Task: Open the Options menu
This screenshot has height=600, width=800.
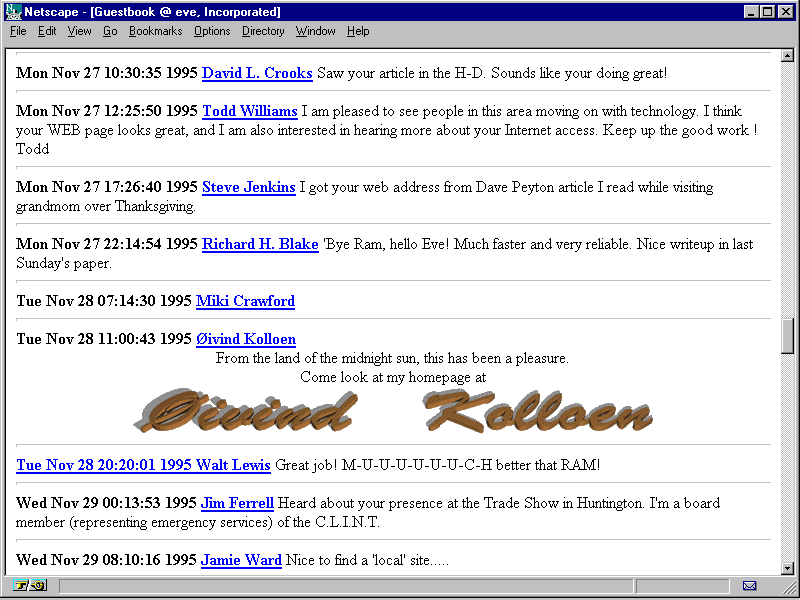Action: tap(212, 31)
